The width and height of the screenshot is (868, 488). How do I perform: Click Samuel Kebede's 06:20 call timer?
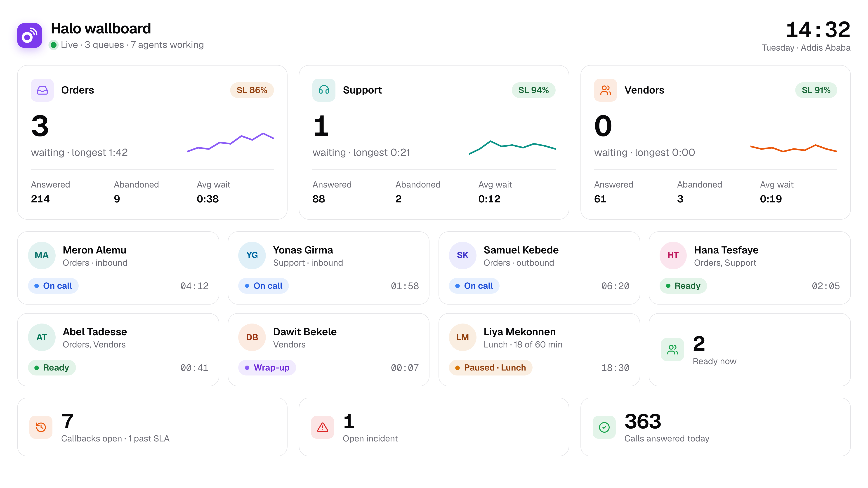615,286
